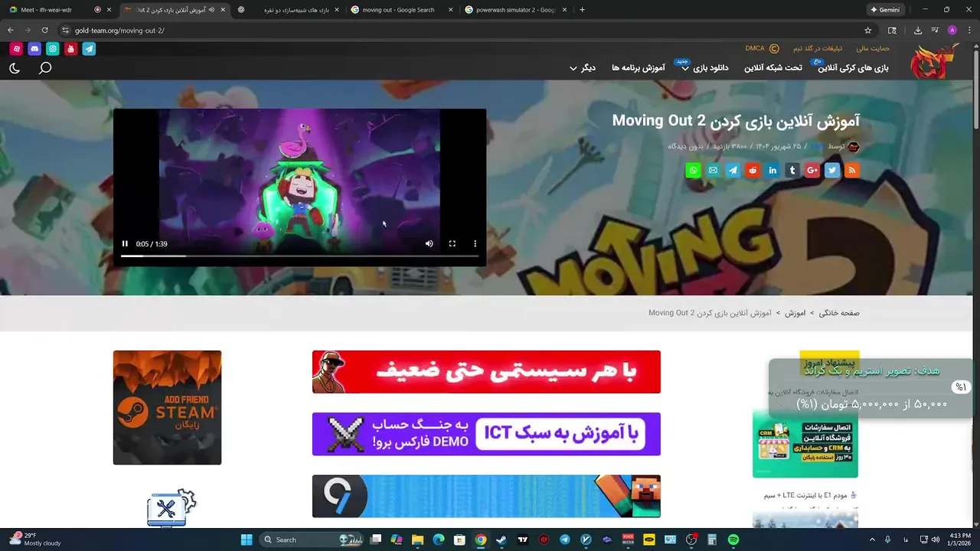Show hidden system tray icons
The height and width of the screenshot is (551, 980).
(x=872, y=540)
